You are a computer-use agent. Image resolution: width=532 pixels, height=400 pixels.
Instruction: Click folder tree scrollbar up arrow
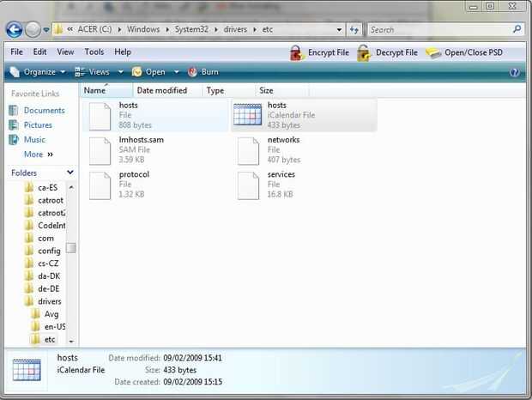[71, 187]
